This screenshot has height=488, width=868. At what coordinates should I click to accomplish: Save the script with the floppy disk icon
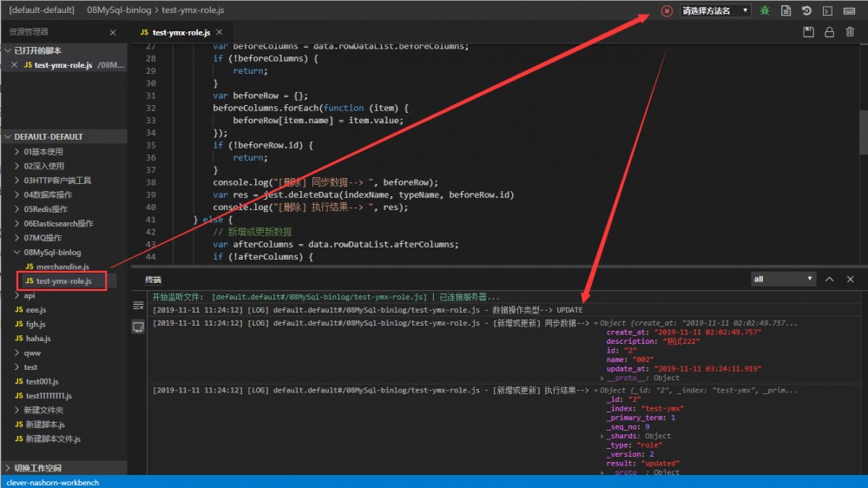tap(808, 32)
